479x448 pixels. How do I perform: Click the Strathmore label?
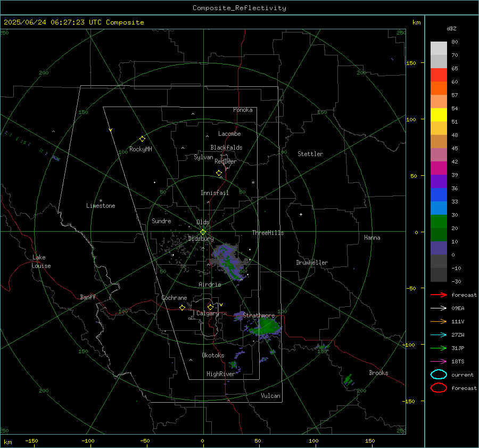tap(259, 315)
